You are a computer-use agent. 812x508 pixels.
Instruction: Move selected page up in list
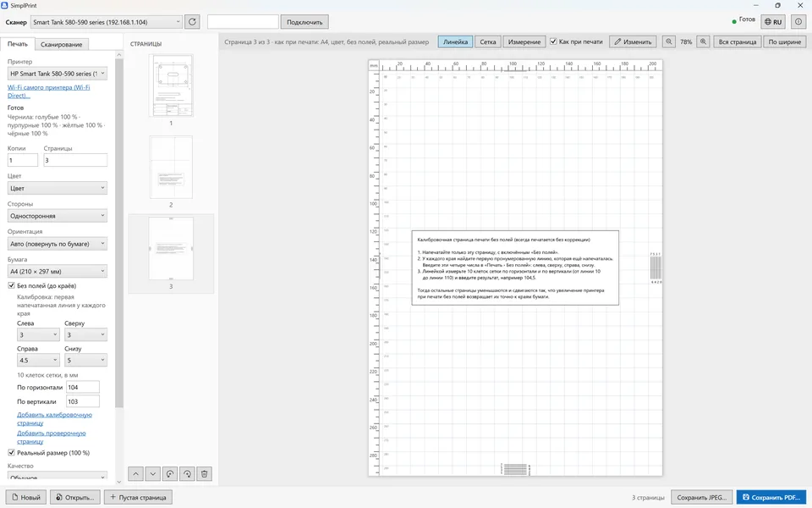coord(135,474)
